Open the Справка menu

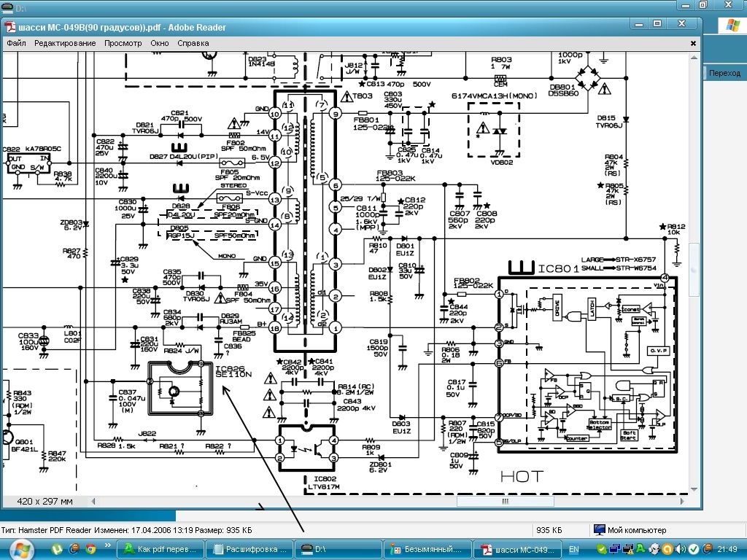tap(193, 43)
